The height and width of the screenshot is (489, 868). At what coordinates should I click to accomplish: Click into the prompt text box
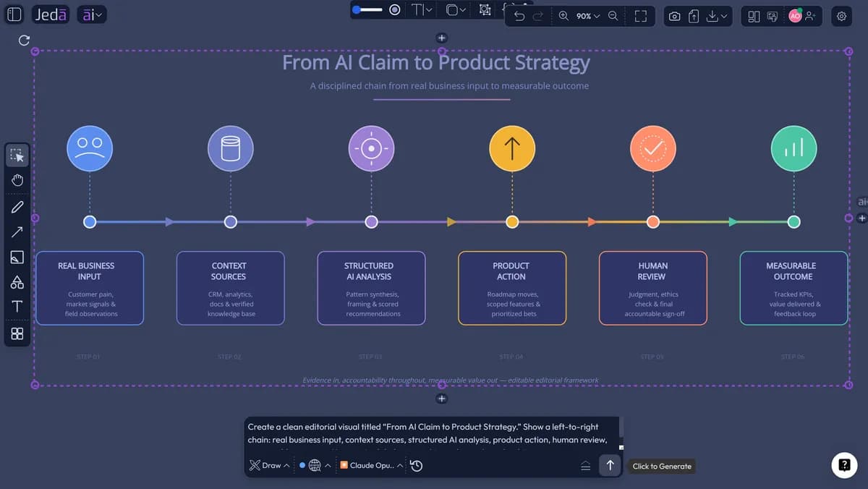pos(431,433)
